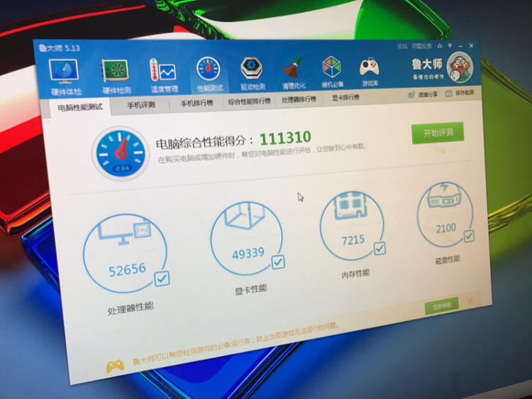
Task: Open the main menu dropdown in title bar
Action: tap(450, 45)
